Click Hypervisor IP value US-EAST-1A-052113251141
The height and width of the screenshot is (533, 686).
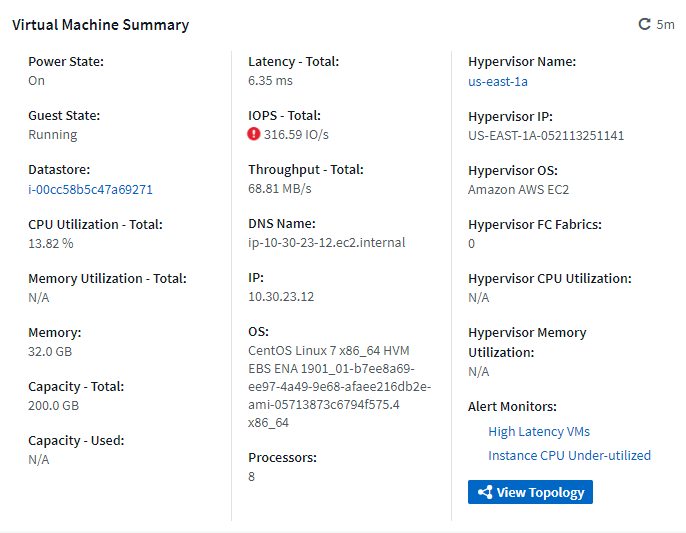click(x=546, y=135)
